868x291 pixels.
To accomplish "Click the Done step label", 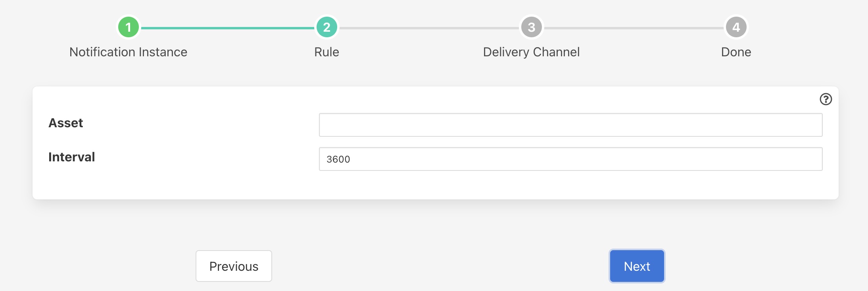I will [x=736, y=52].
